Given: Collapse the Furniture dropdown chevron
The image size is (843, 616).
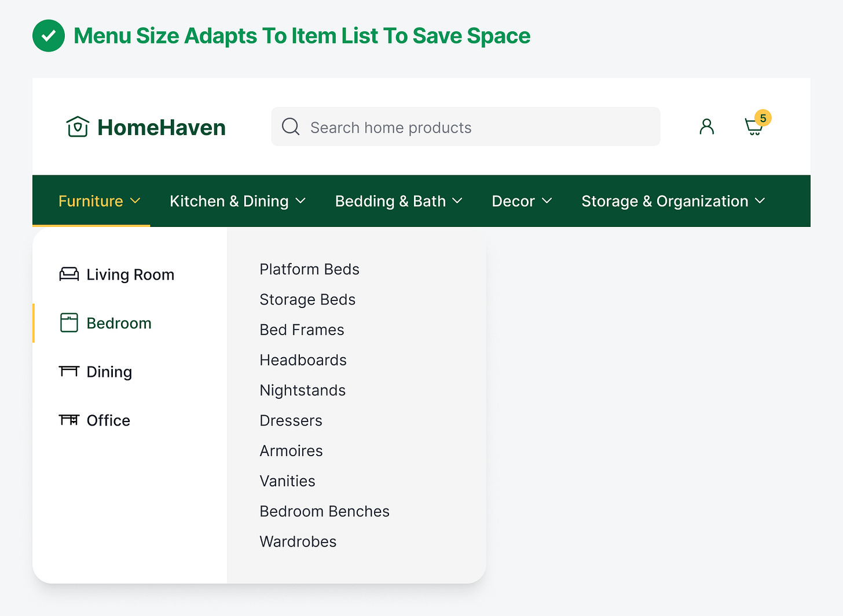Looking at the screenshot, I should coord(135,201).
